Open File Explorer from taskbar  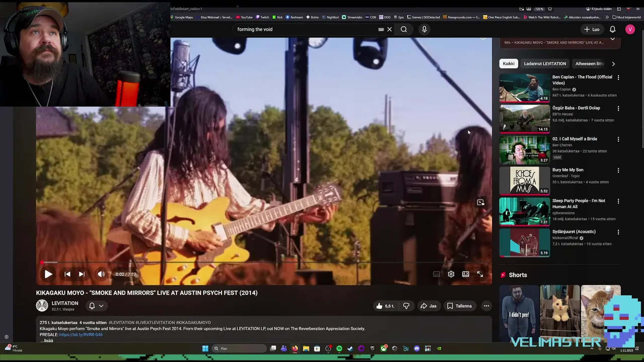pos(306,348)
